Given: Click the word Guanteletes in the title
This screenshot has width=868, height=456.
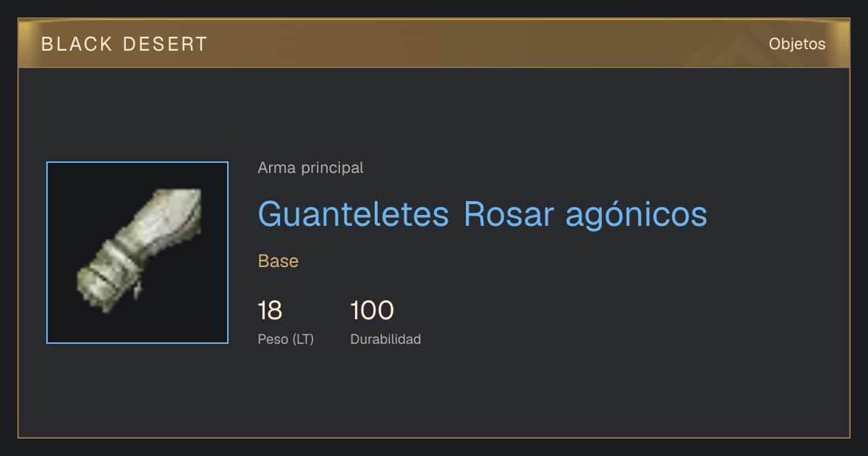Looking at the screenshot, I should pos(354,214).
